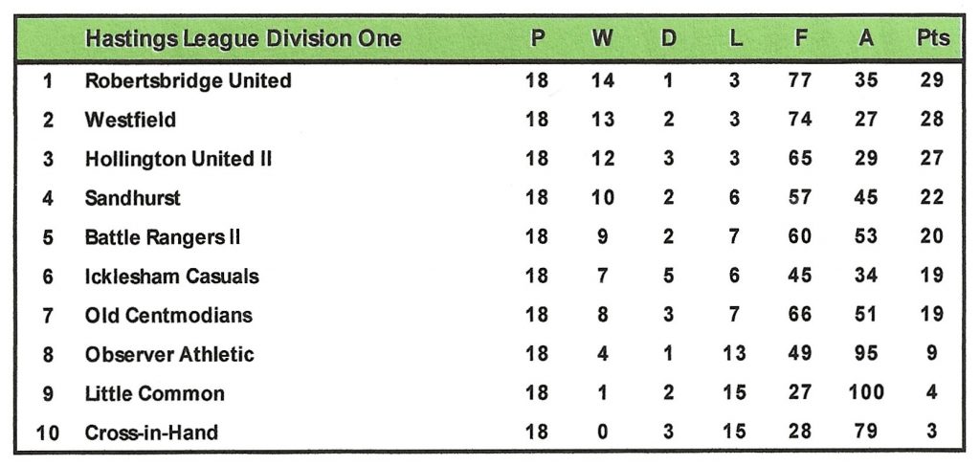Select the Little Common team name

155,393
